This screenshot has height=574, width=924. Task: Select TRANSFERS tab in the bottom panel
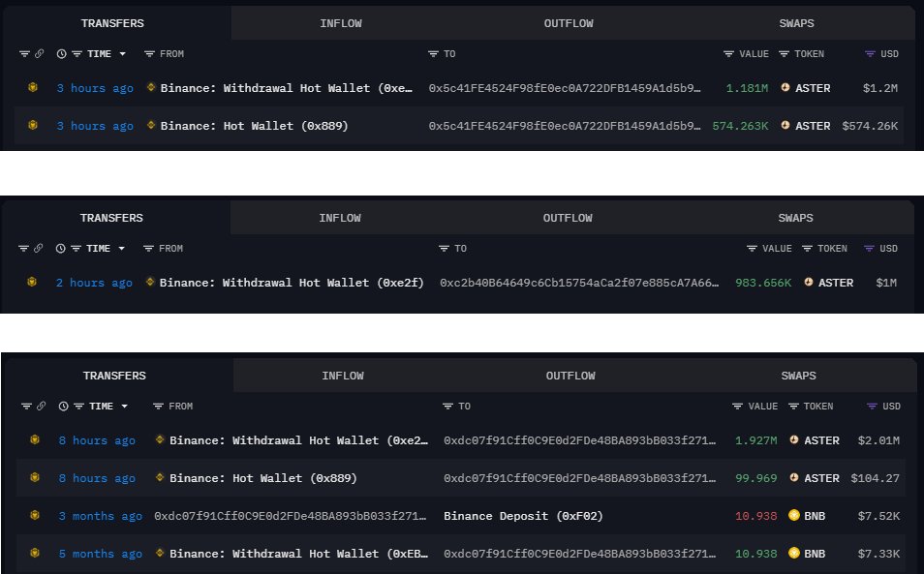click(x=114, y=376)
